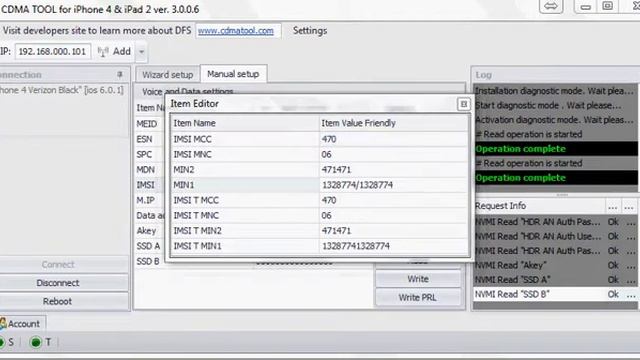Click the Item Name column header in Item Editor
The width and height of the screenshot is (640, 360).
click(x=244, y=123)
